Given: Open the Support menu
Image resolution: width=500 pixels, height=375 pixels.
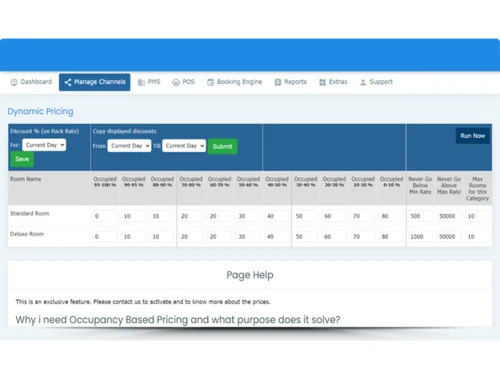Looking at the screenshot, I should tap(376, 82).
